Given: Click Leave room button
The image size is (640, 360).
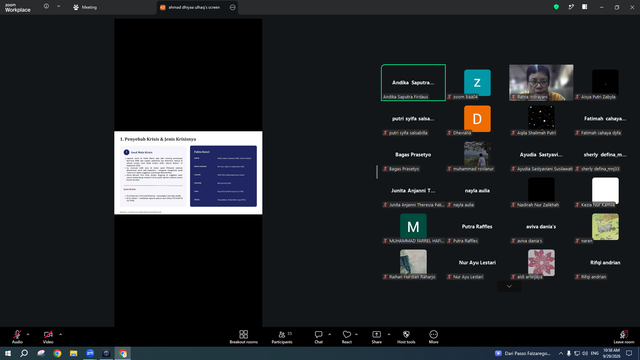Looking at the screenshot, I should pos(624,337).
